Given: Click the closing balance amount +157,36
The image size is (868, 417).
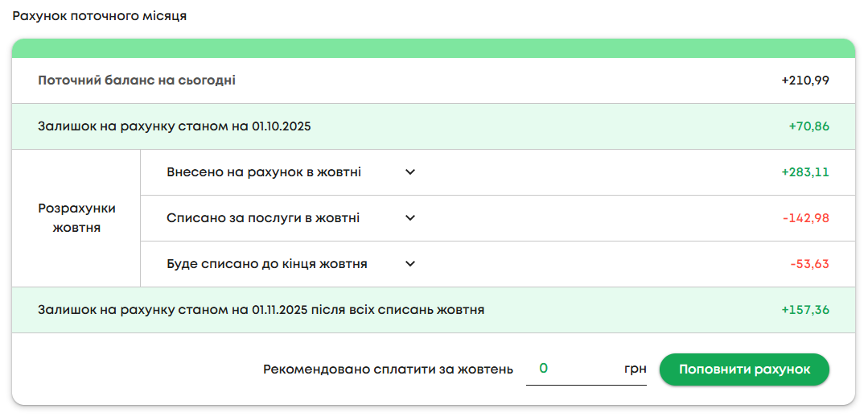Looking at the screenshot, I should [804, 310].
